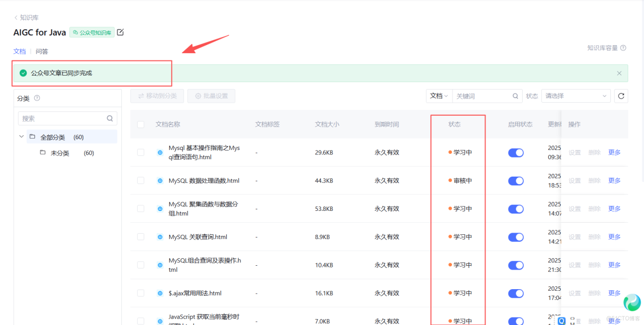This screenshot has height=325, width=644.
Task: Switch to the 问答 tab
Action: (x=42, y=51)
